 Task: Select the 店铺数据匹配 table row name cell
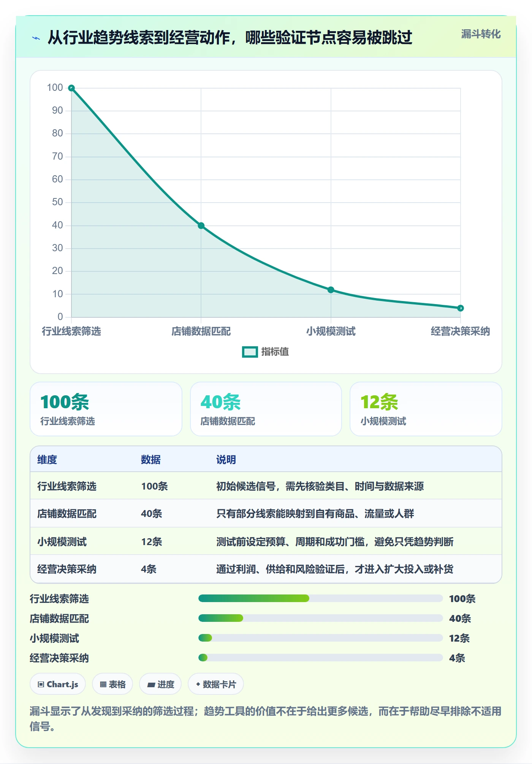point(67,514)
